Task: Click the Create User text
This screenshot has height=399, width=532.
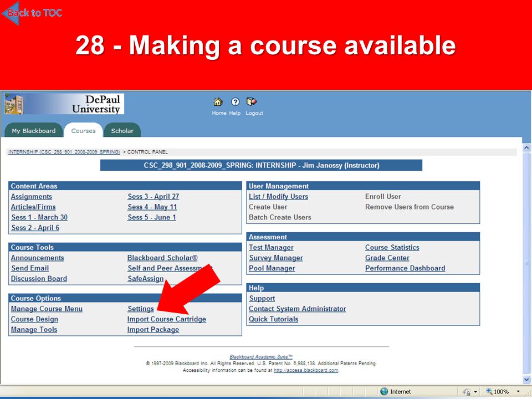Action: (x=268, y=207)
